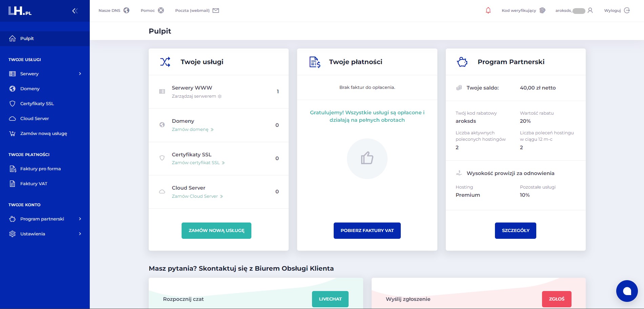The width and height of the screenshot is (644, 309).
Task: Click the Wyloguj logout icon
Action: point(627,11)
